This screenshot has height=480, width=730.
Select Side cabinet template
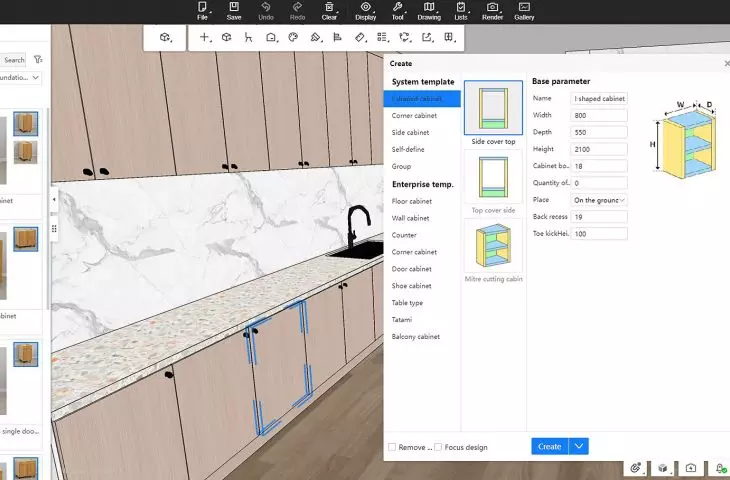coord(410,133)
